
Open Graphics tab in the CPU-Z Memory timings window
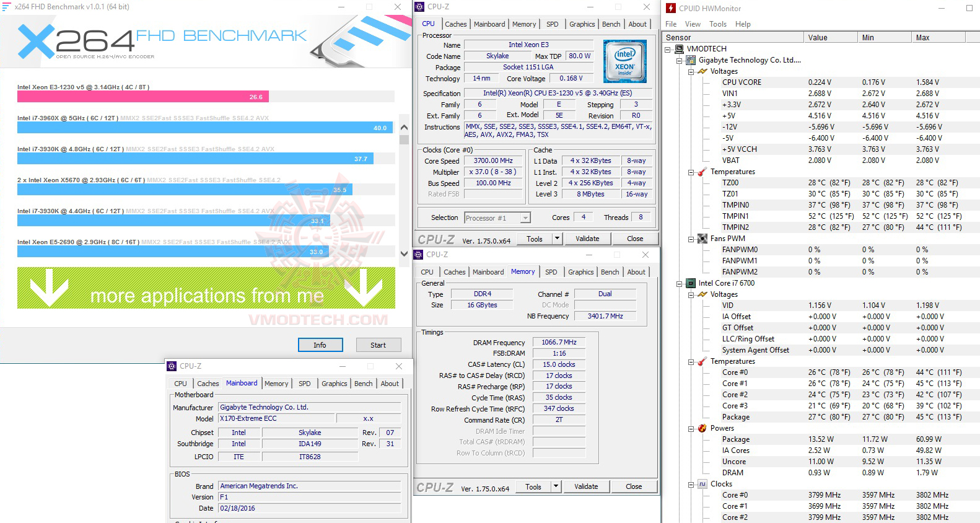tap(581, 272)
